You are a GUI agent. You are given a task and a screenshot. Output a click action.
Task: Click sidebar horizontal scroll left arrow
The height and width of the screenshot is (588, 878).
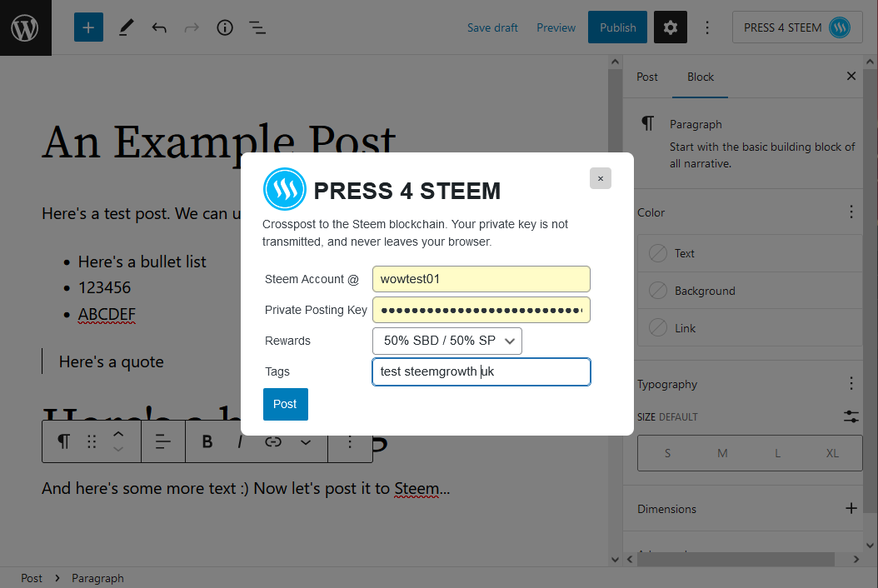(x=630, y=559)
